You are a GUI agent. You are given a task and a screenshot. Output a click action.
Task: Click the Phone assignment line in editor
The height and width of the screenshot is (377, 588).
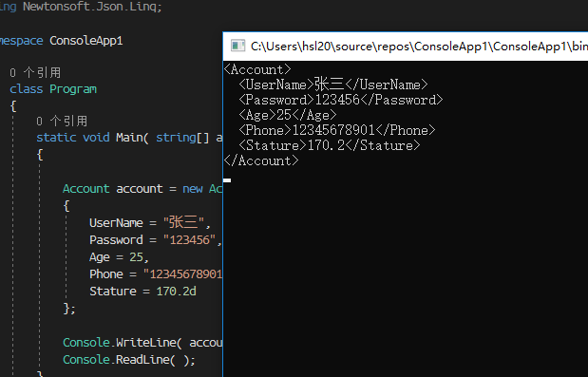pyautogui.click(x=156, y=274)
